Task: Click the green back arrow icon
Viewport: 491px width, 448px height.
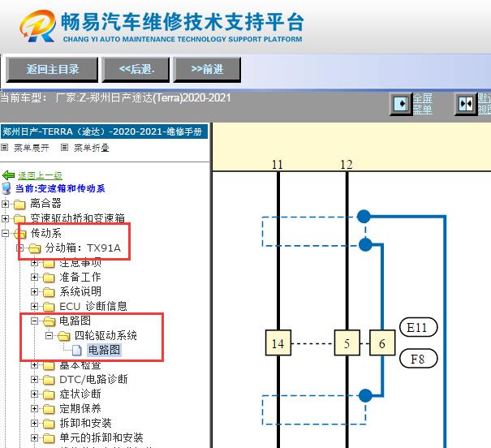Action: [8, 175]
